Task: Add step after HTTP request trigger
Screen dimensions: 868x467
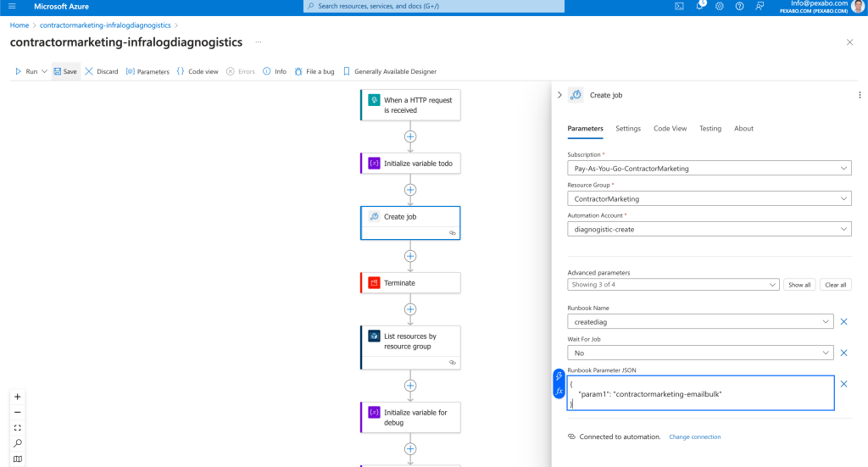Action: pyautogui.click(x=410, y=136)
